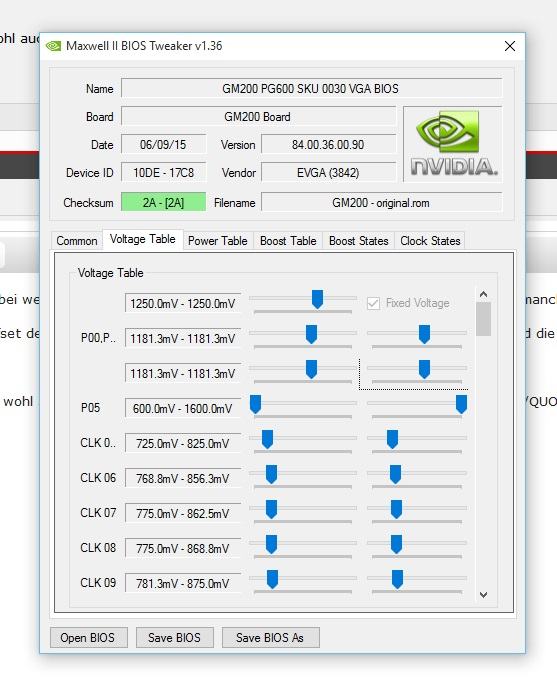Image resolution: width=557 pixels, height=682 pixels.
Task: Click the CLK 06 minimum voltage slider handle
Action: [271, 475]
